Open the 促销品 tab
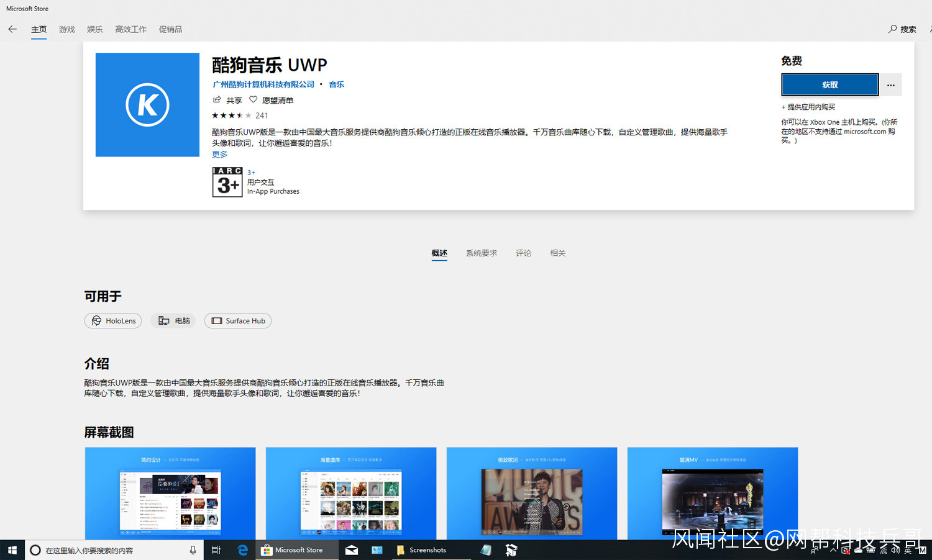The height and width of the screenshot is (560, 932). pyautogui.click(x=170, y=29)
